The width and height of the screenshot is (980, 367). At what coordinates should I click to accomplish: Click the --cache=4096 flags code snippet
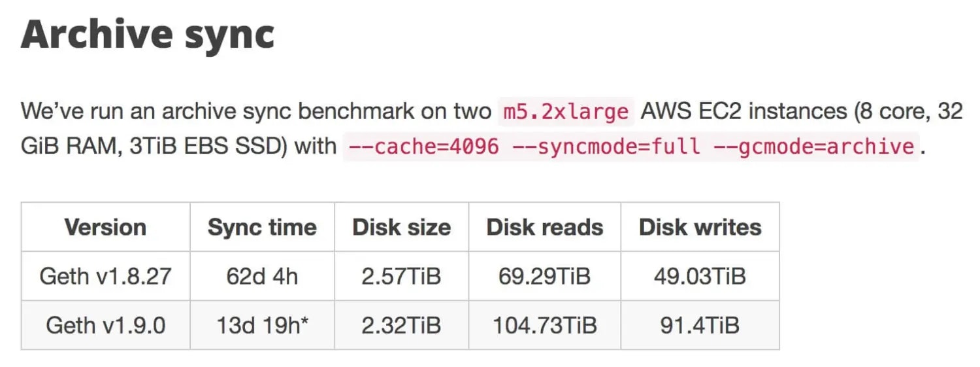[x=631, y=146]
